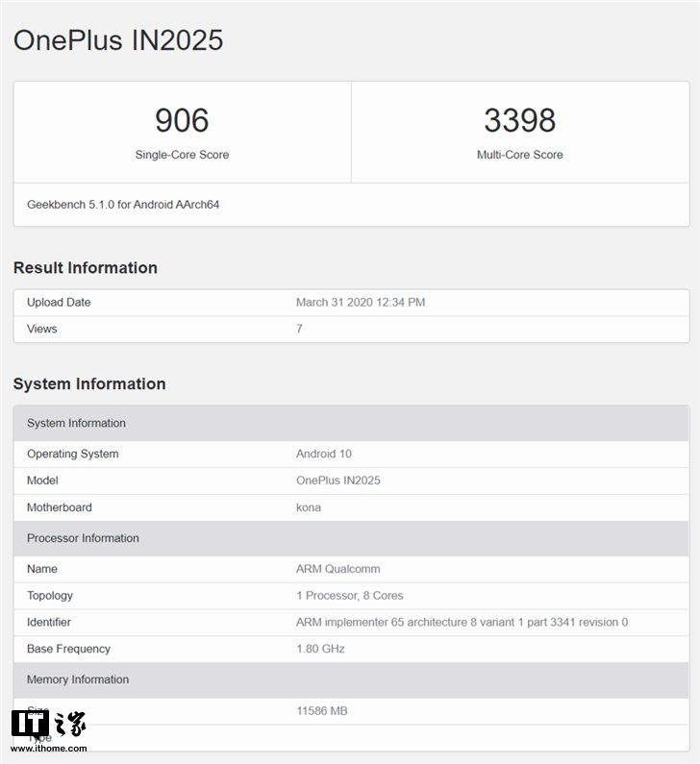Click the Model value OnePlus IN2025
Image resolution: width=700 pixels, height=764 pixels.
[338, 481]
